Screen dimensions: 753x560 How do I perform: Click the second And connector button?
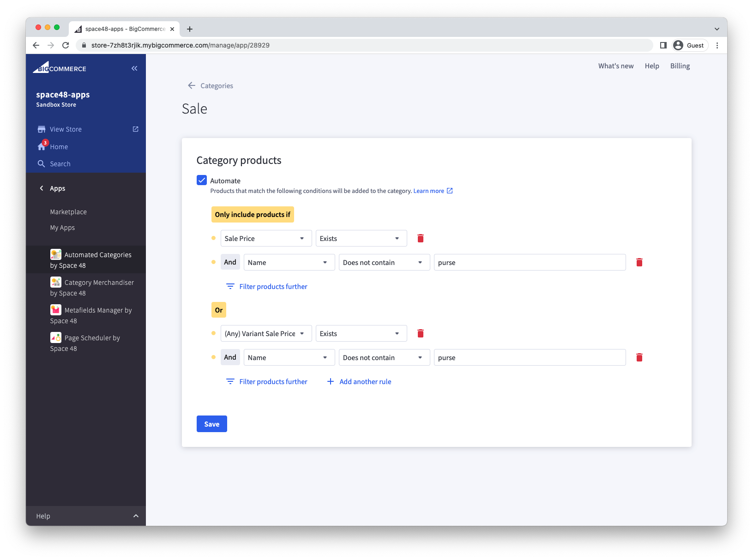tap(230, 357)
